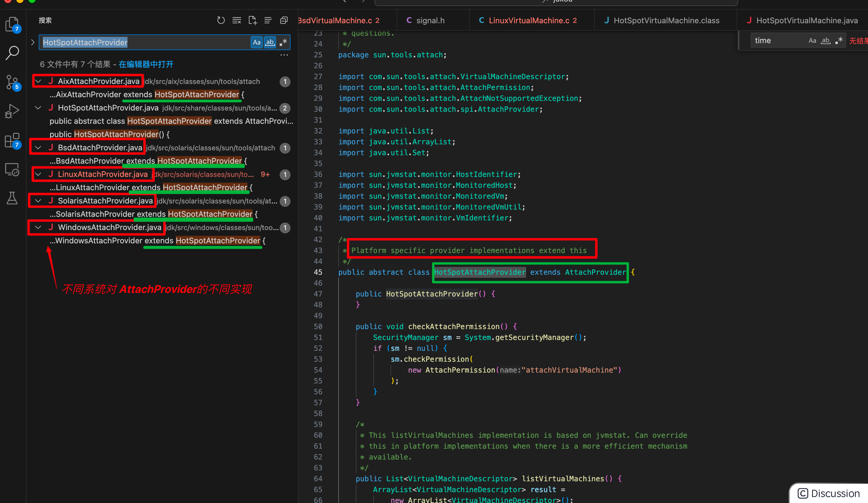The height and width of the screenshot is (503, 868).
Task: Select match 'public HotSpotAttachProvider() {'
Action: [x=110, y=134]
